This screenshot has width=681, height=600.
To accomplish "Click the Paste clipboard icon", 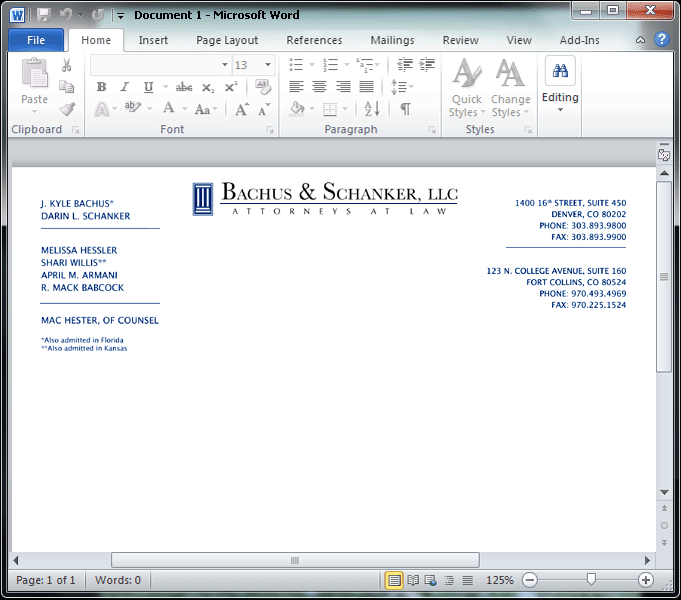I will (34, 74).
